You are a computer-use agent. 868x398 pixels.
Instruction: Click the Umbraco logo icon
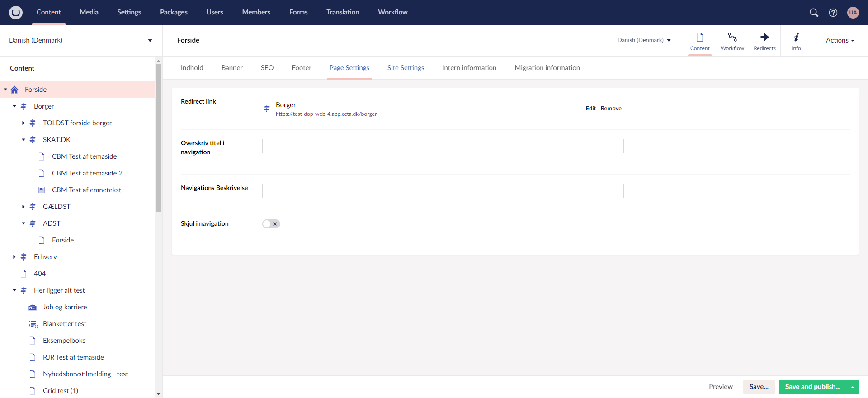[16, 12]
